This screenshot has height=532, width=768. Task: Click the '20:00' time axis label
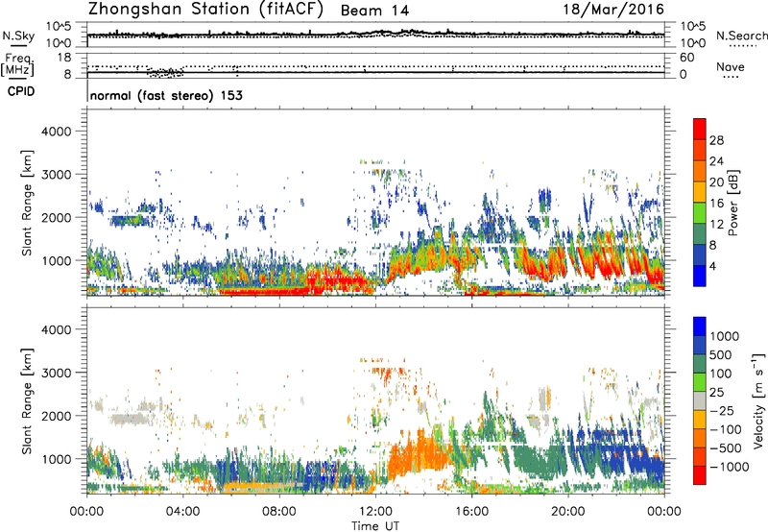[568, 512]
